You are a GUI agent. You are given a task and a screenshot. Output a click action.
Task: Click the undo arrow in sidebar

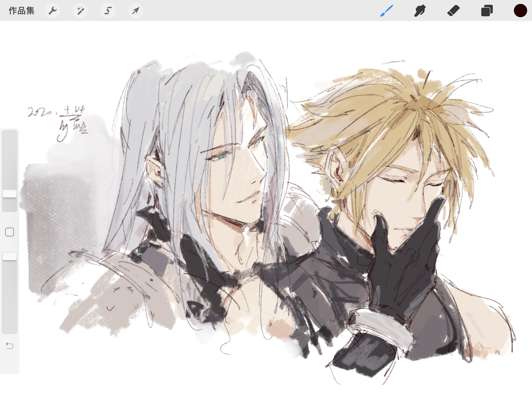[10, 346]
